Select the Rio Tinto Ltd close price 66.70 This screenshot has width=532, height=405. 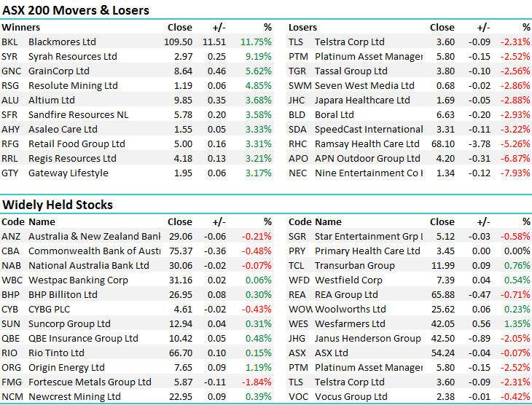coord(180,353)
